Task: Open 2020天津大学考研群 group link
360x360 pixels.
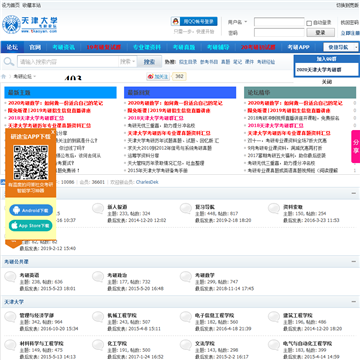Action: [x=319, y=70]
